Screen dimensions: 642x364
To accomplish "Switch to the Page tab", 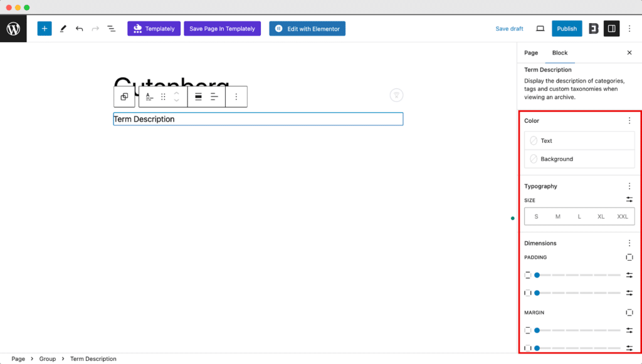I will point(531,53).
